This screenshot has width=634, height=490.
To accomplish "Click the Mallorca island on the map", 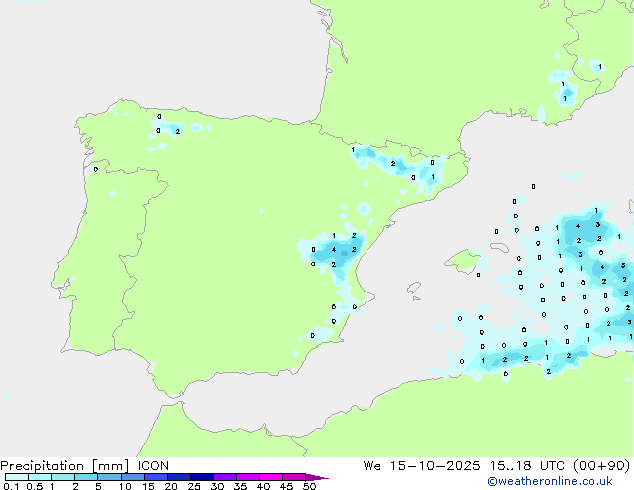I will [x=461, y=262].
